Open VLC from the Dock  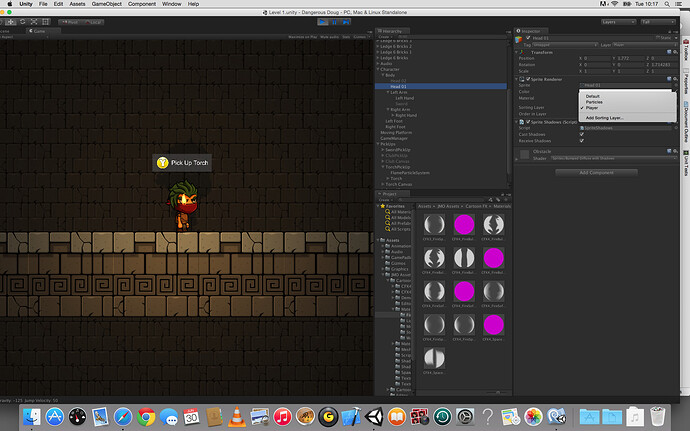[x=237, y=416]
